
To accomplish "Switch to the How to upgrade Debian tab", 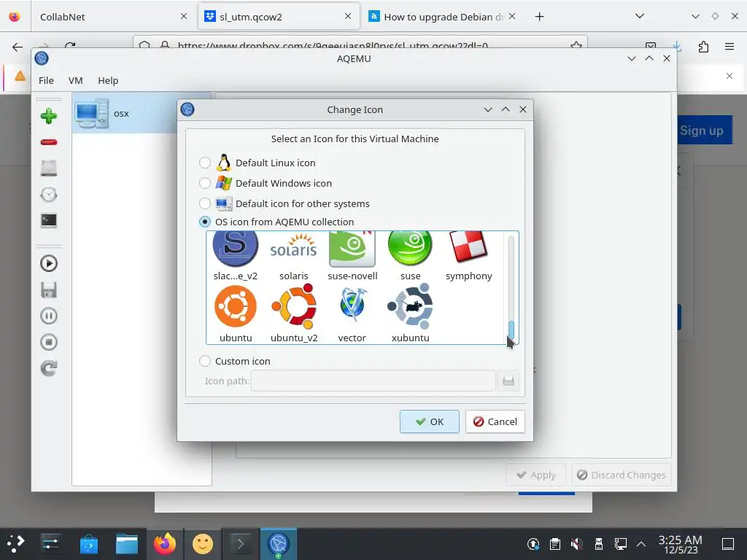I will tap(442, 17).
